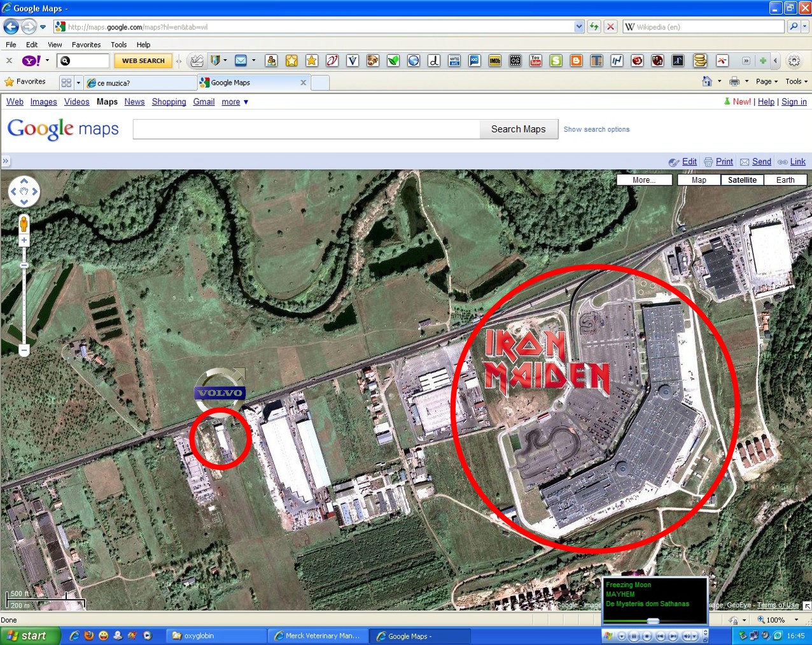The image size is (812, 645).
Task: Open the Yahoo Mail toolbar icon
Action: coord(241,60)
